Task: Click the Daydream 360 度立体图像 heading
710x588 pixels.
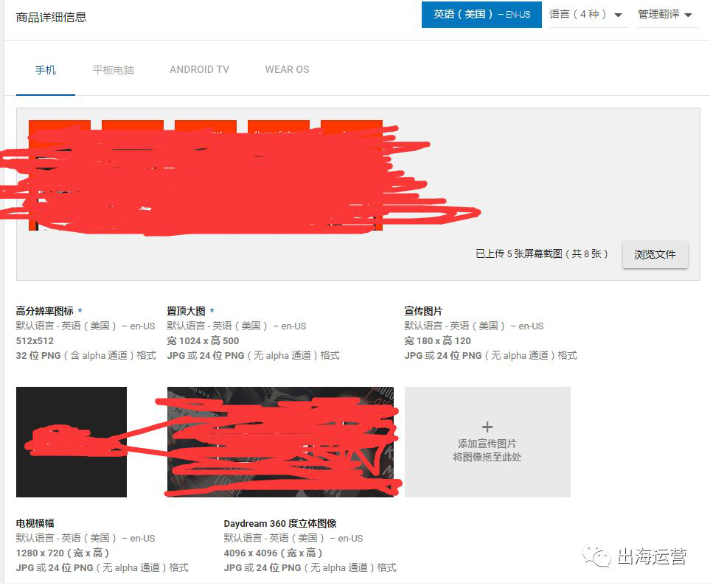Action: [280, 523]
